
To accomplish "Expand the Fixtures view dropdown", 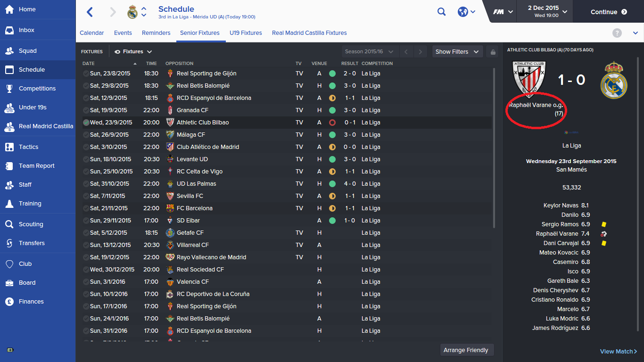I will pos(133,52).
